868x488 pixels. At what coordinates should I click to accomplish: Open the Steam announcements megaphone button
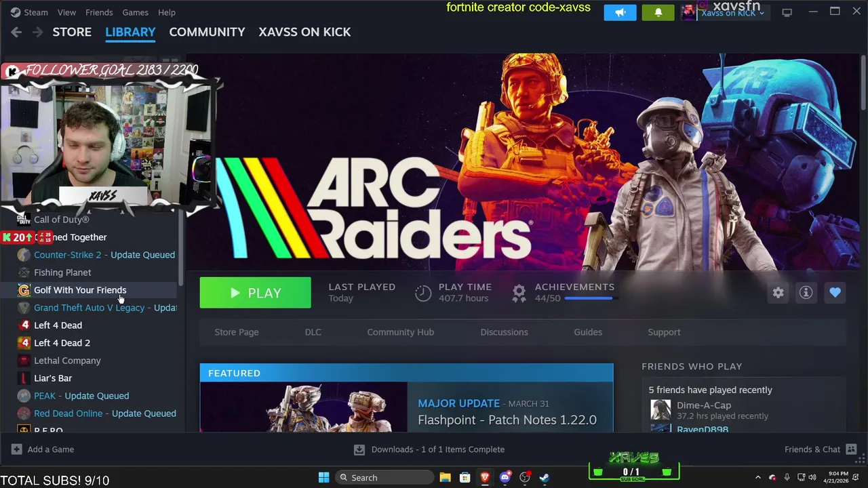[x=620, y=12]
